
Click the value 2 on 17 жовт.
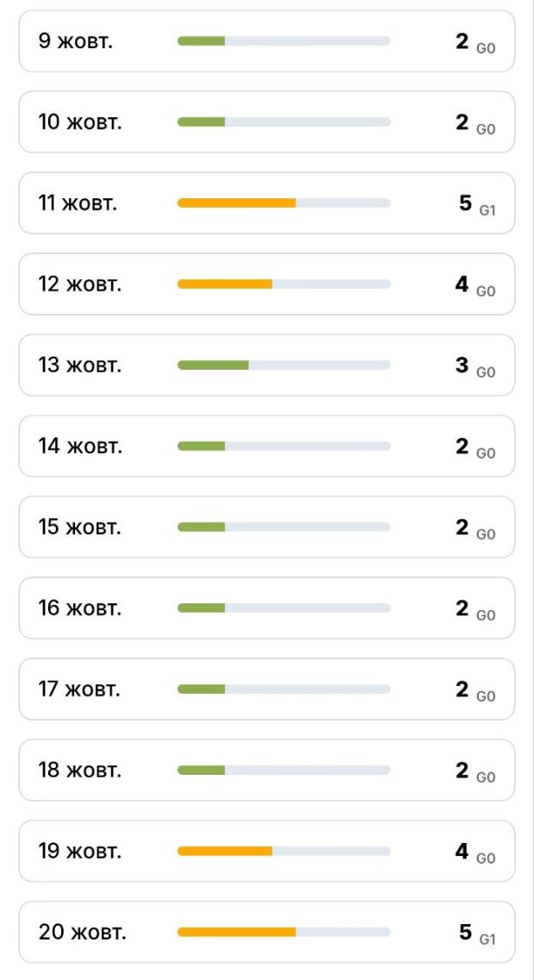(463, 689)
